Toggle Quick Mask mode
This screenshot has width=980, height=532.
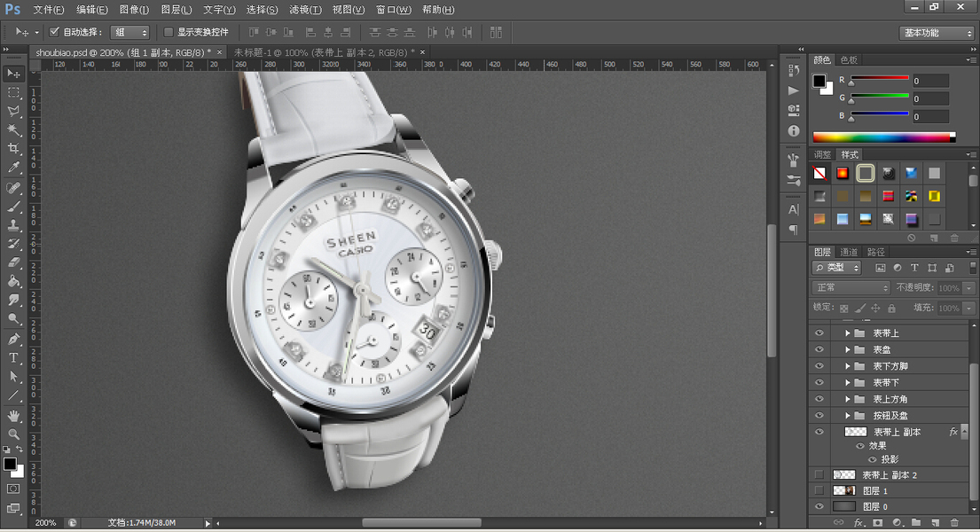[x=13, y=489]
